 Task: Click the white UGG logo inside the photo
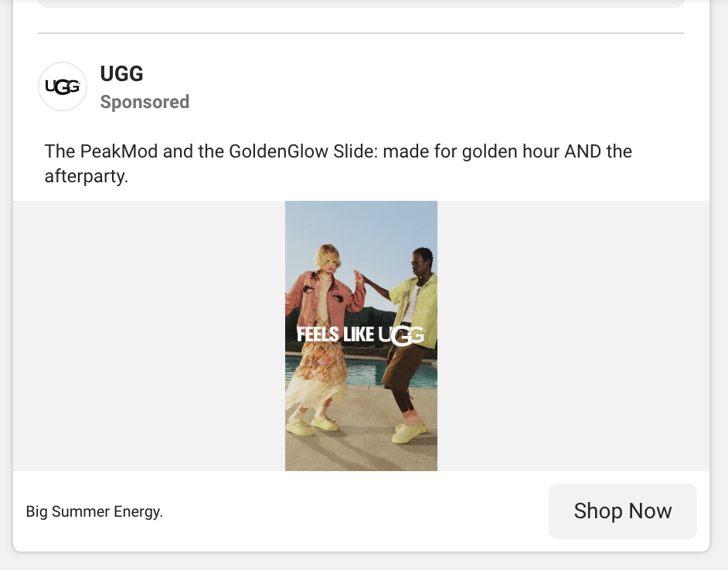402,335
